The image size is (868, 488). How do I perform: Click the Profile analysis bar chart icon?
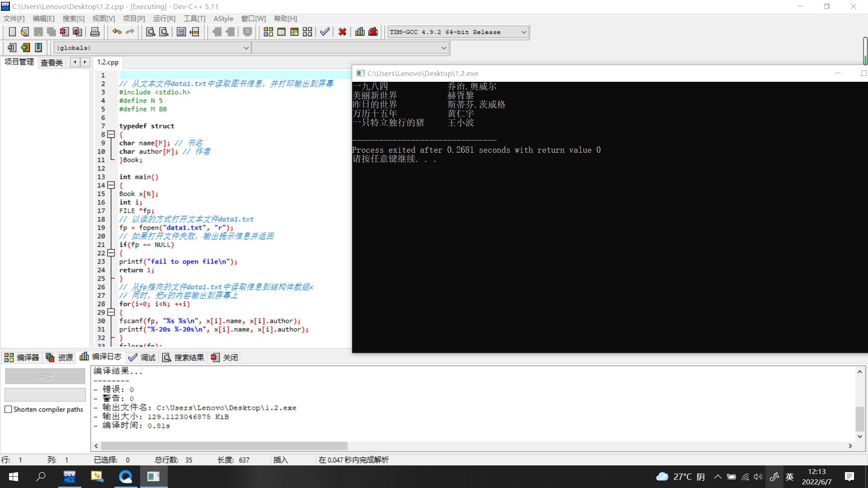[x=360, y=32]
